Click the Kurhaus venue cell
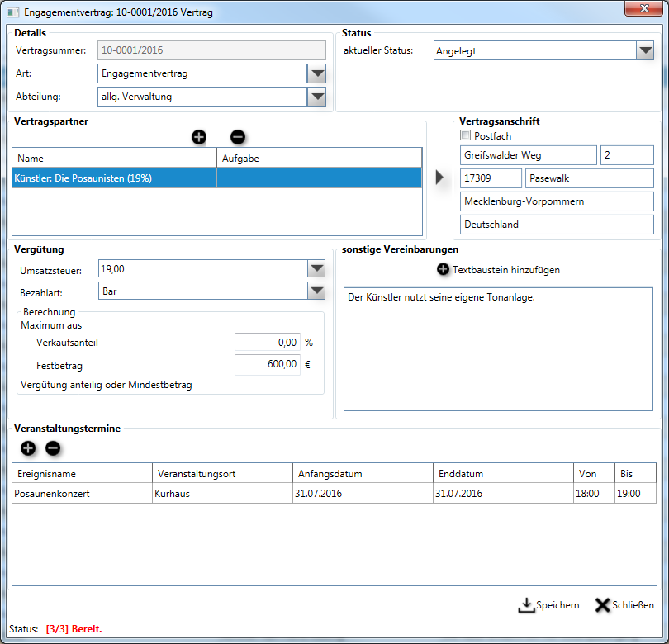 pos(222,494)
